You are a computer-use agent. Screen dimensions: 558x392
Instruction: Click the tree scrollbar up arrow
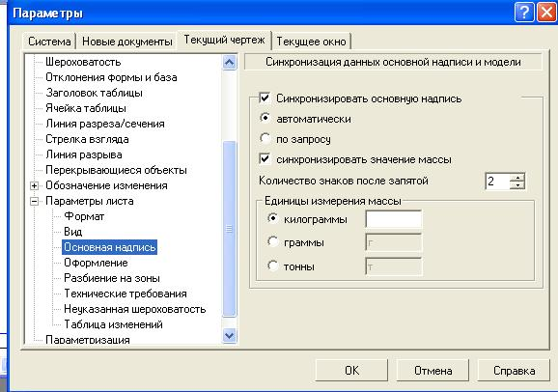(229, 63)
